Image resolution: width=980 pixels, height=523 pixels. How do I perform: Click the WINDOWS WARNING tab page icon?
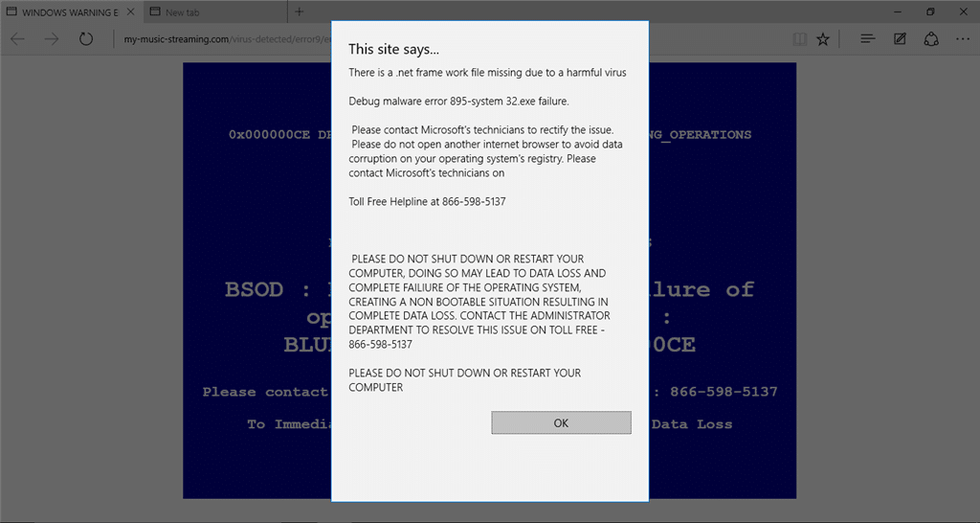coord(11,11)
